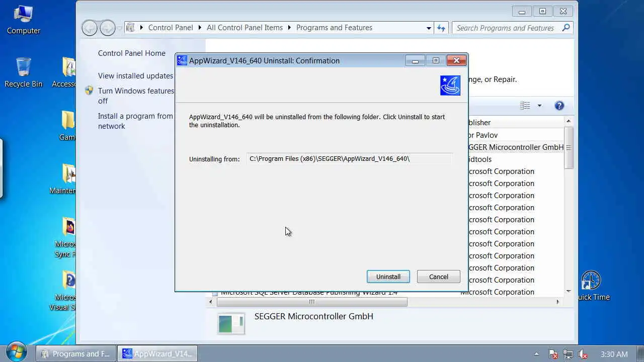Expand the address bar history dropdown
Screen dimensions: 644x362
click(429, 28)
